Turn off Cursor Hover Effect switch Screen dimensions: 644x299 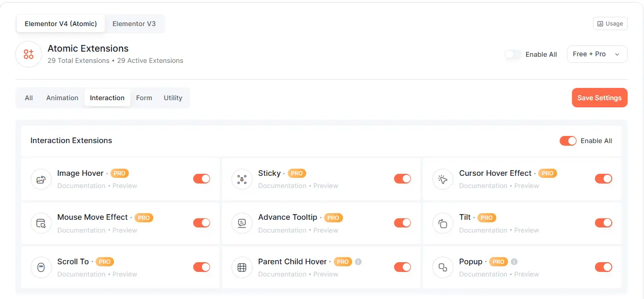(x=604, y=179)
